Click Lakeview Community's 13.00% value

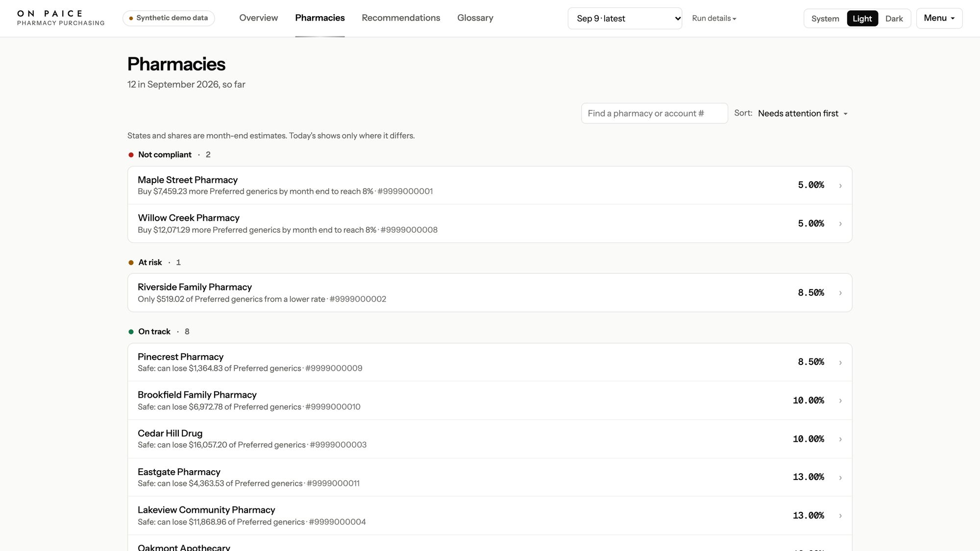(808, 516)
